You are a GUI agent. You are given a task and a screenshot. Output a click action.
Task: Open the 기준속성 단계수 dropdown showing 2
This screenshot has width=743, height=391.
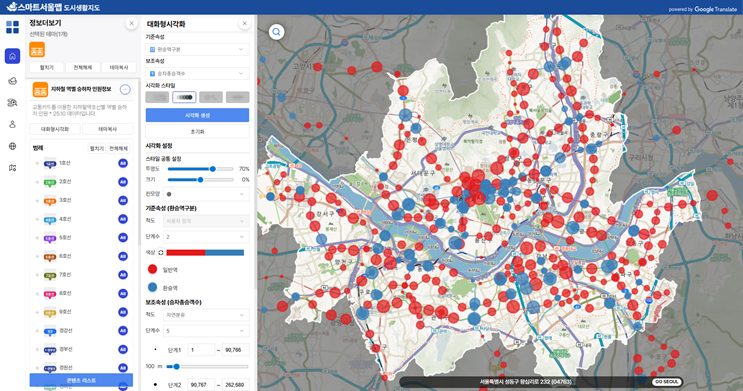click(x=206, y=236)
